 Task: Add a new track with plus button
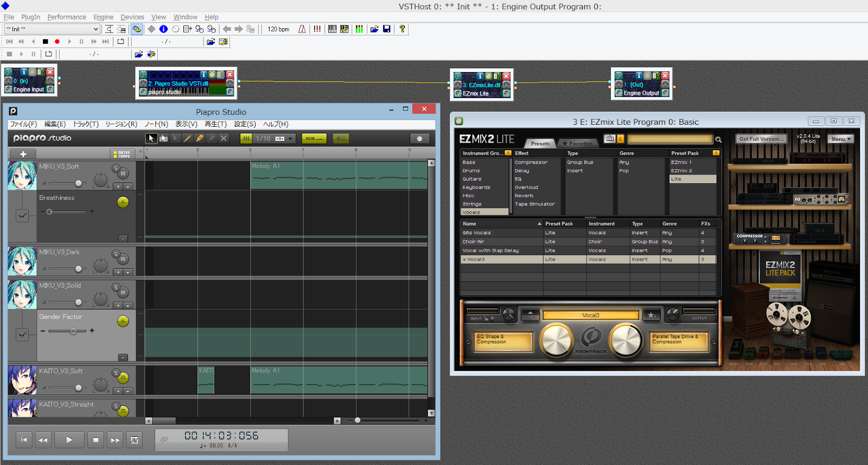[x=23, y=154]
